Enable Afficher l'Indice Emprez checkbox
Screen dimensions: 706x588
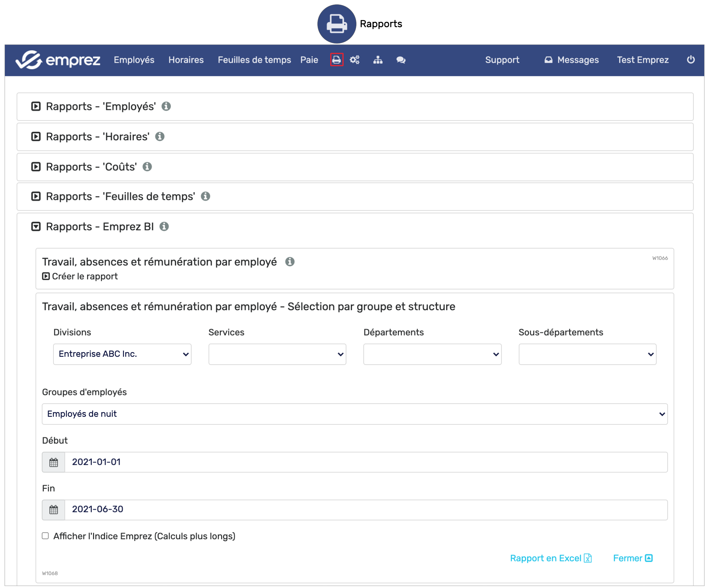click(x=45, y=536)
